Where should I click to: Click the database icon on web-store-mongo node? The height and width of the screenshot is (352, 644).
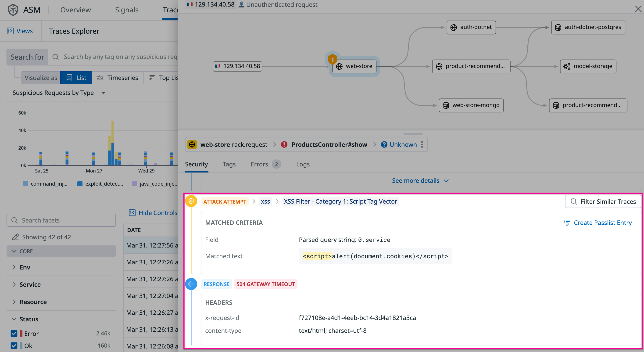coord(446,105)
